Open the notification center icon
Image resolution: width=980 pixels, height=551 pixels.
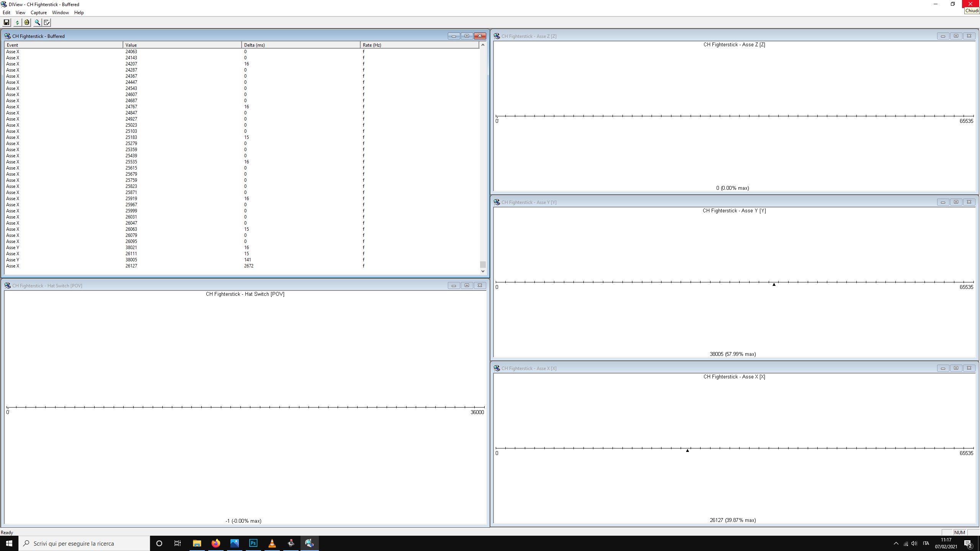click(968, 544)
